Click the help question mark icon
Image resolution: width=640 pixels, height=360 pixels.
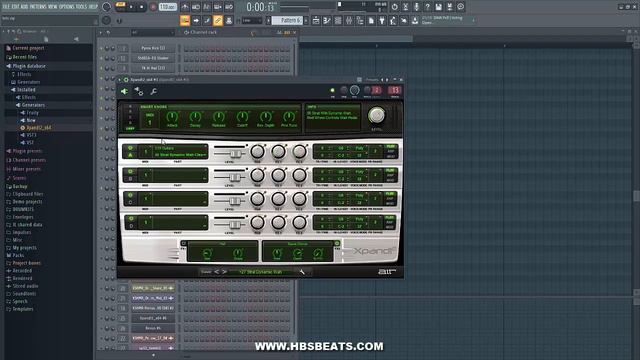(x=427, y=7)
